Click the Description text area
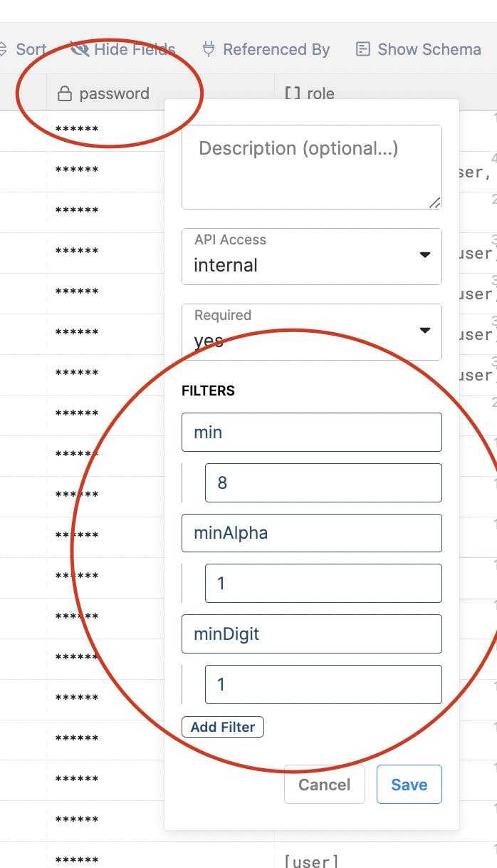The width and height of the screenshot is (497, 868). pyautogui.click(x=312, y=167)
